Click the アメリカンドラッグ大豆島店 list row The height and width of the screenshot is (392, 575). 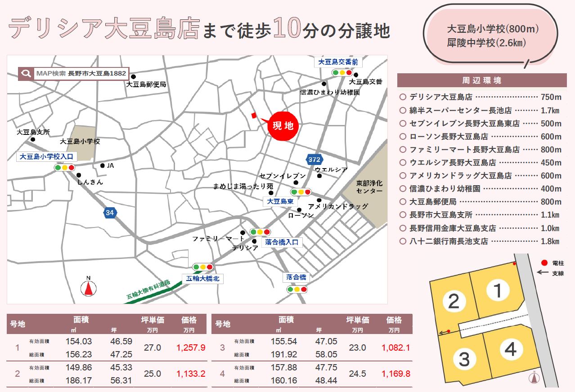point(480,175)
